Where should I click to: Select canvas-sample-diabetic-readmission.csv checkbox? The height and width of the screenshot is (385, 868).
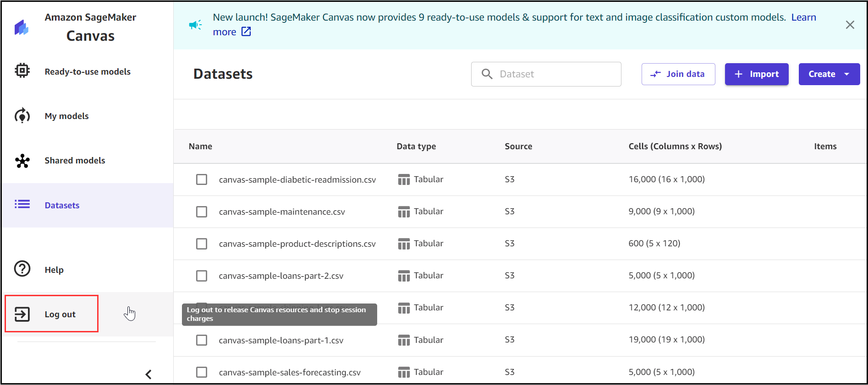(x=202, y=179)
